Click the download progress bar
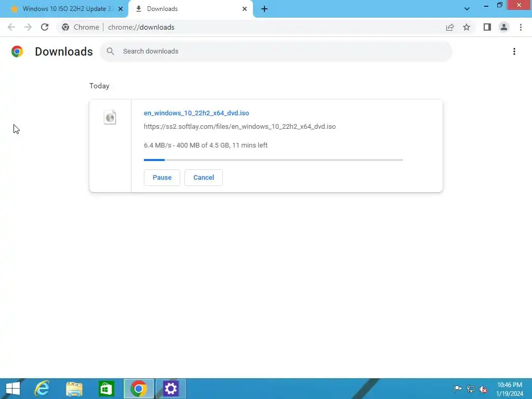 [273, 160]
